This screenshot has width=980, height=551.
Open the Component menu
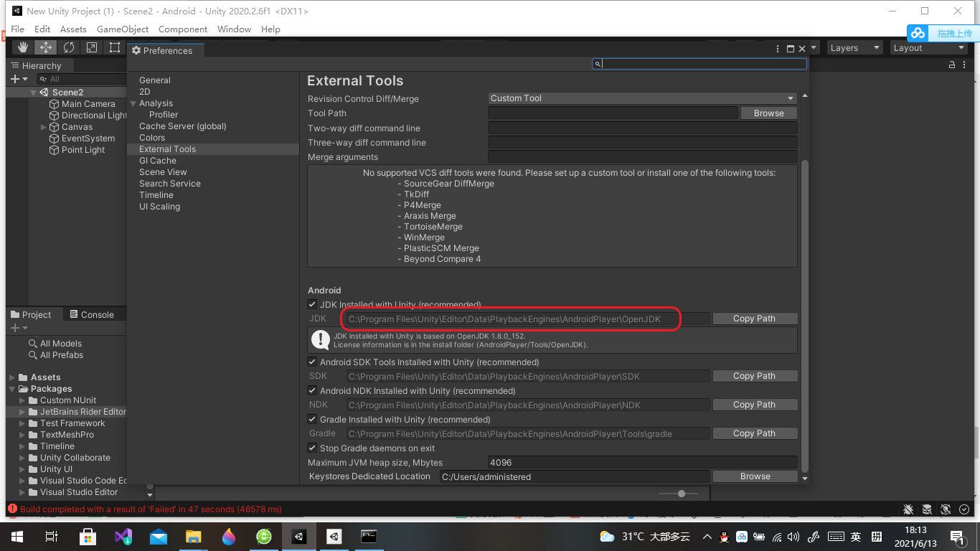pyautogui.click(x=183, y=29)
